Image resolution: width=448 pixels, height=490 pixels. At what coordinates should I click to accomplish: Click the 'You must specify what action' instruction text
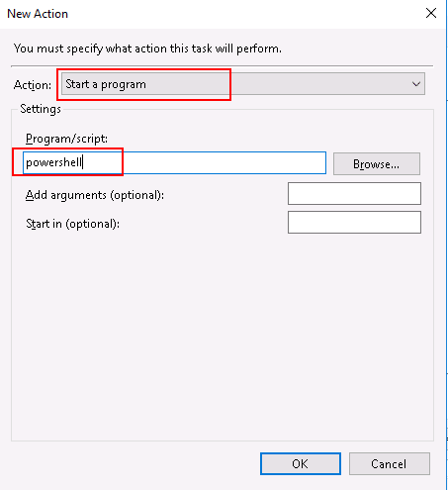click(147, 49)
